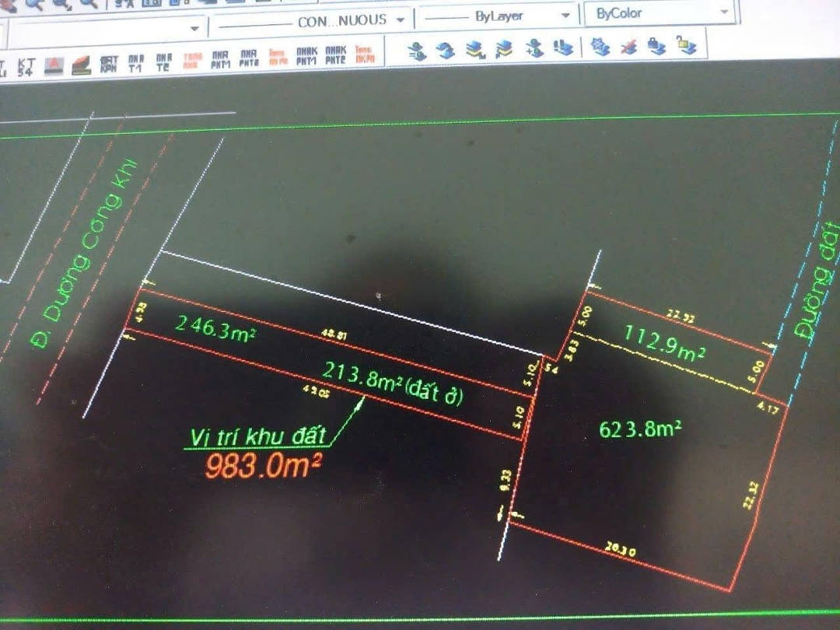840x630 pixels.
Task: Select the red 983.0m² area text
Action: tap(264, 465)
